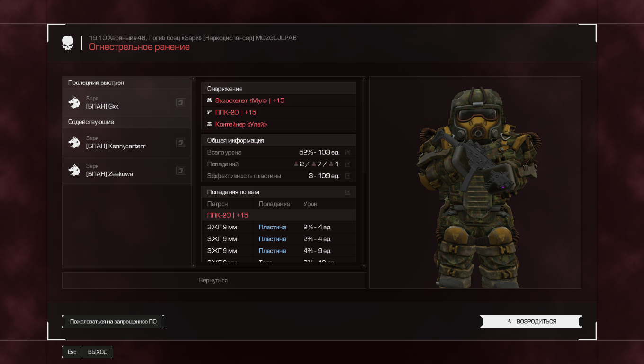This screenshot has width=644, height=364.
Task: Click the Эффективность пластины label
Action: coord(244,176)
